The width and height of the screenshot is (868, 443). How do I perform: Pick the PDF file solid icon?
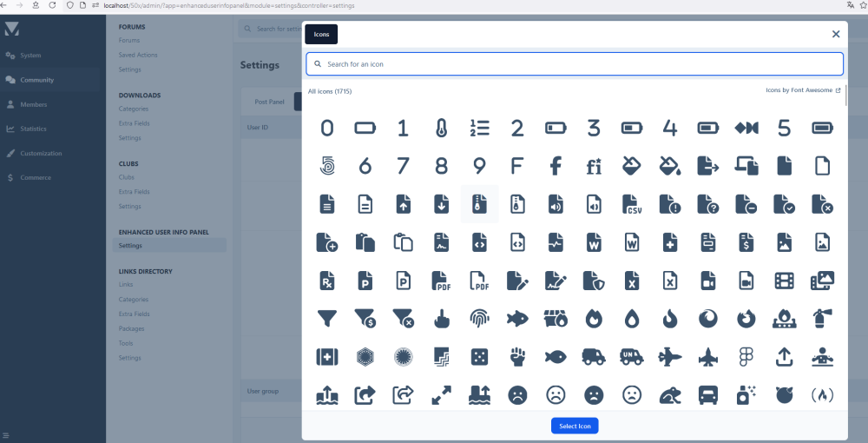click(x=441, y=281)
